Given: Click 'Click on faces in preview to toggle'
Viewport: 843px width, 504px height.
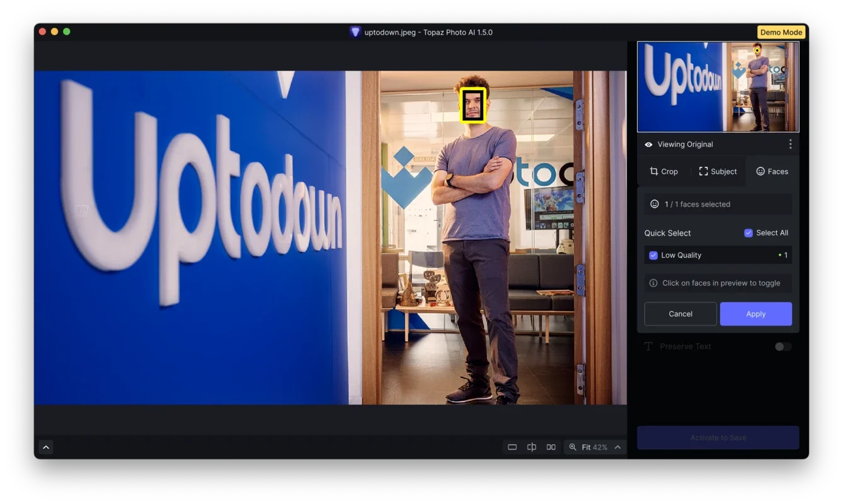Looking at the screenshot, I should coord(721,283).
